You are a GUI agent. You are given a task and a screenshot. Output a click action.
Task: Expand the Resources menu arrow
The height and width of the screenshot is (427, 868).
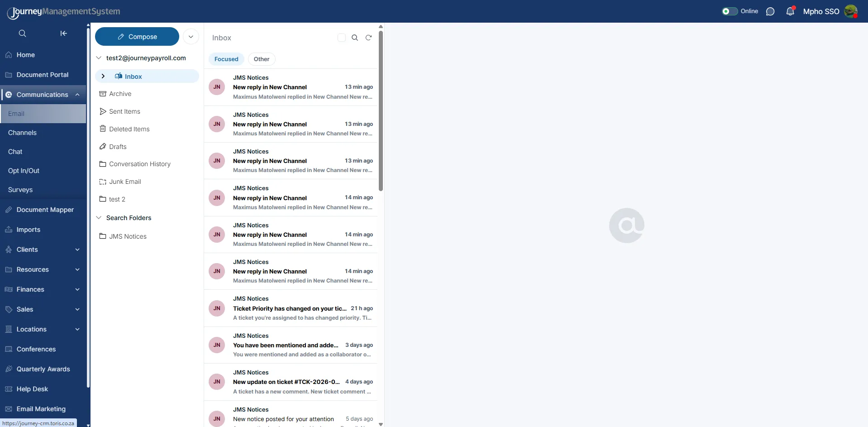click(77, 269)
